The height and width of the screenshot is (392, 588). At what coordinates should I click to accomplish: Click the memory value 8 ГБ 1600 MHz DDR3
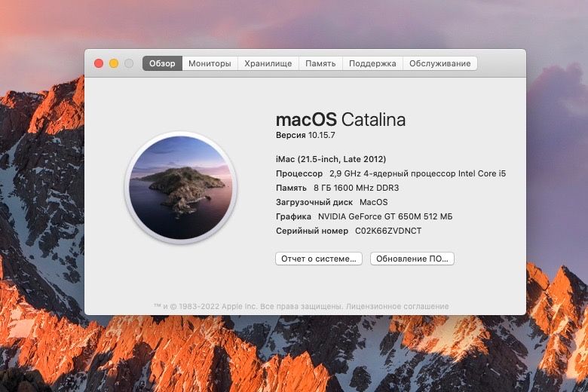(357, 188)
